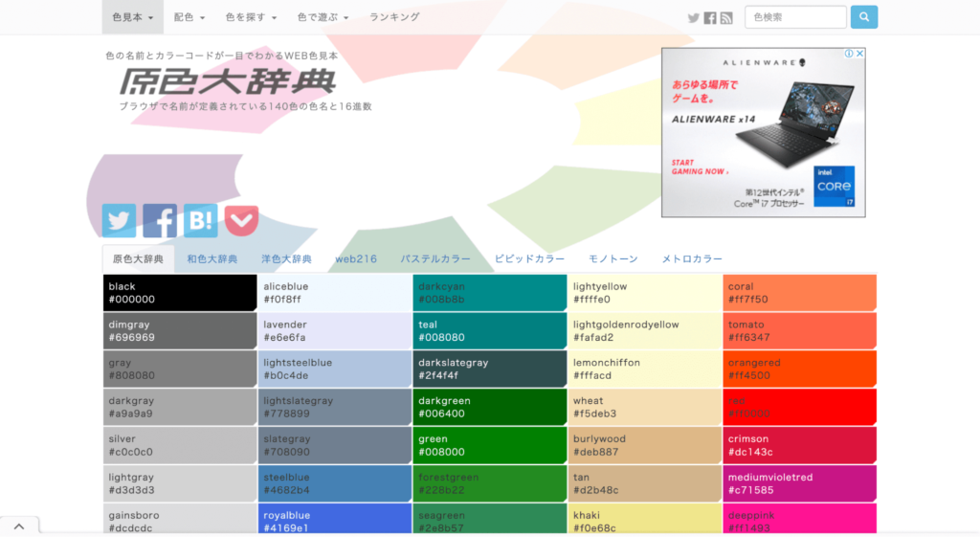Pick the burlywood #deb887 swatch
Image resolution: width=980 pixels, height=537 pixels.
point(644,445)
